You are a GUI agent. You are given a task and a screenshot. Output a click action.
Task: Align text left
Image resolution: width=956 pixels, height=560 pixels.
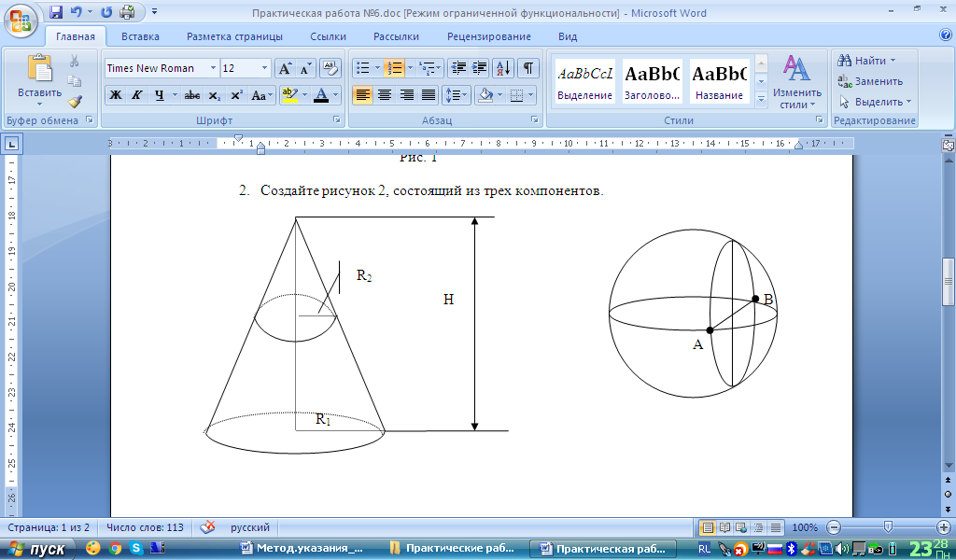(363, 95)
